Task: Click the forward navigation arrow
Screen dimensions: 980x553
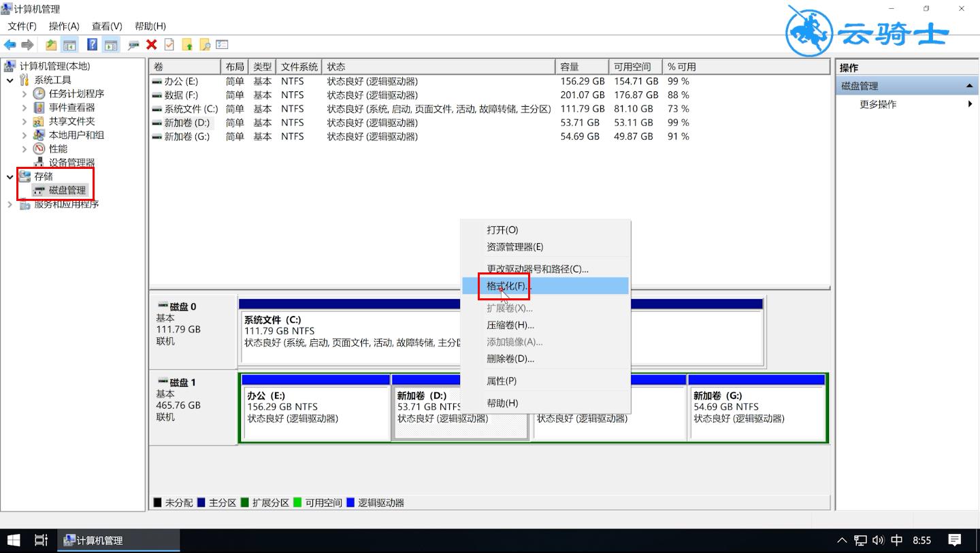Action: click(x=27, y=44)
